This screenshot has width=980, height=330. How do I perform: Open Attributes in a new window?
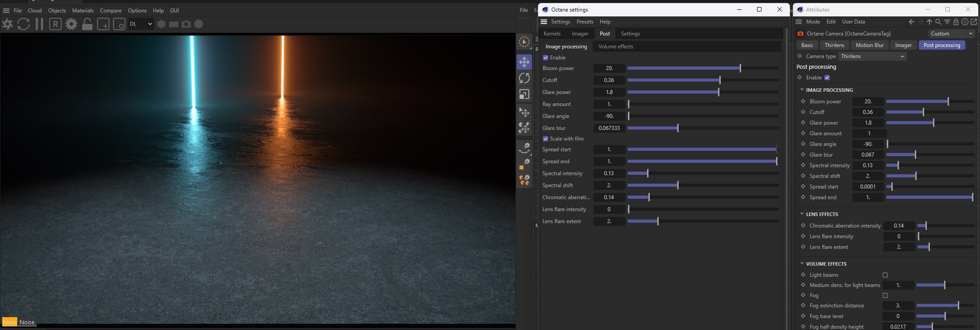(974, 22)
